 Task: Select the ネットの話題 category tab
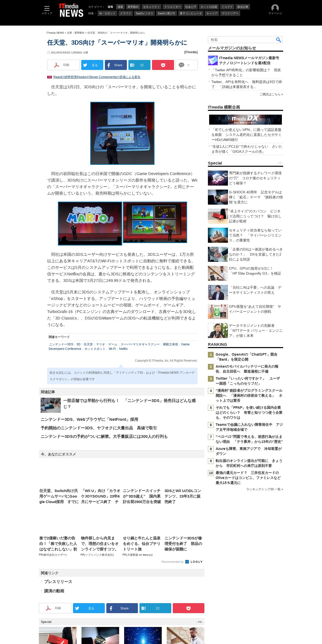coord(209,7)
